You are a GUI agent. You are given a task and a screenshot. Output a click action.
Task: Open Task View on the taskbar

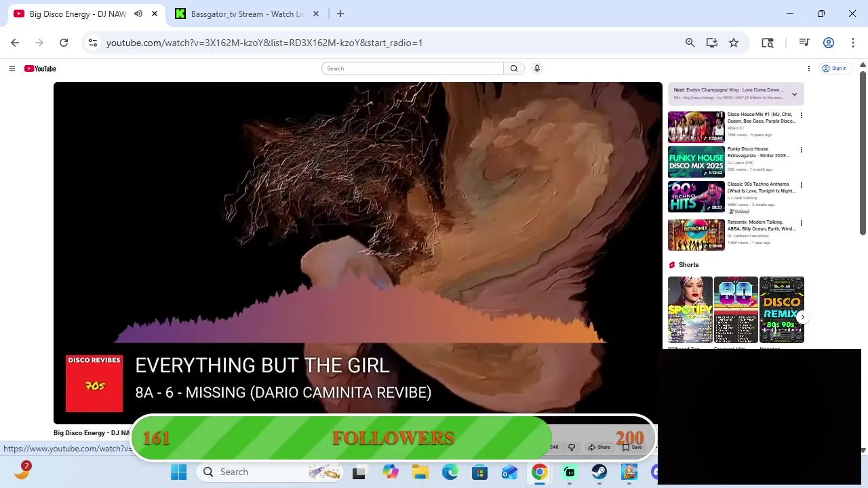point(359,472)
